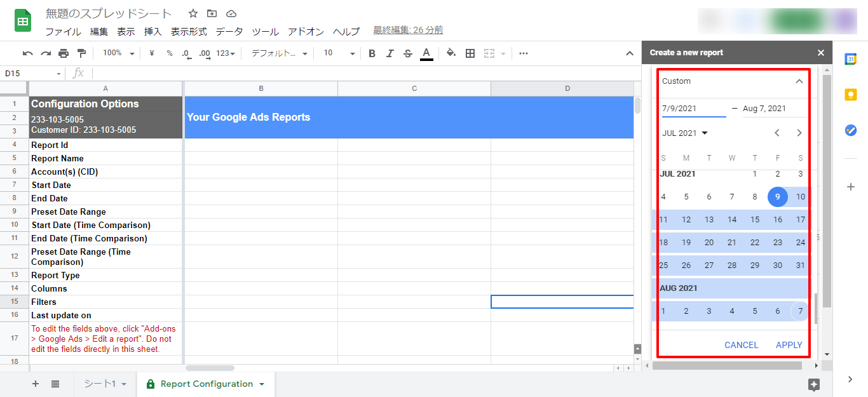
Task: Open シート1 tab menu arrow
Action: pos(124,384)
